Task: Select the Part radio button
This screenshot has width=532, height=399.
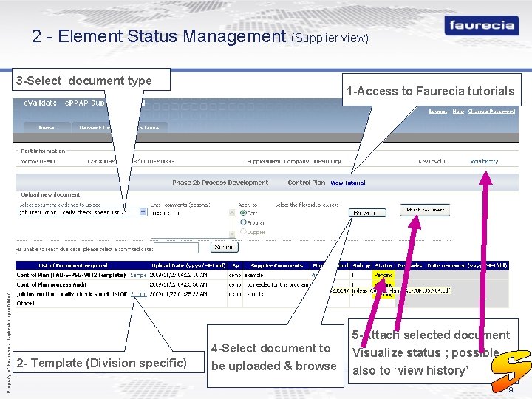Action: point(243,213)
